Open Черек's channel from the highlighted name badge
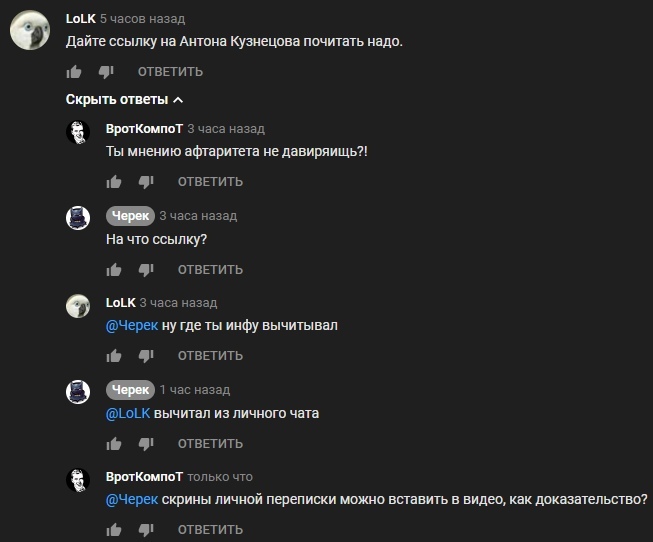The width and height of the screenshot is (653, 542). (x=130, y=216)
